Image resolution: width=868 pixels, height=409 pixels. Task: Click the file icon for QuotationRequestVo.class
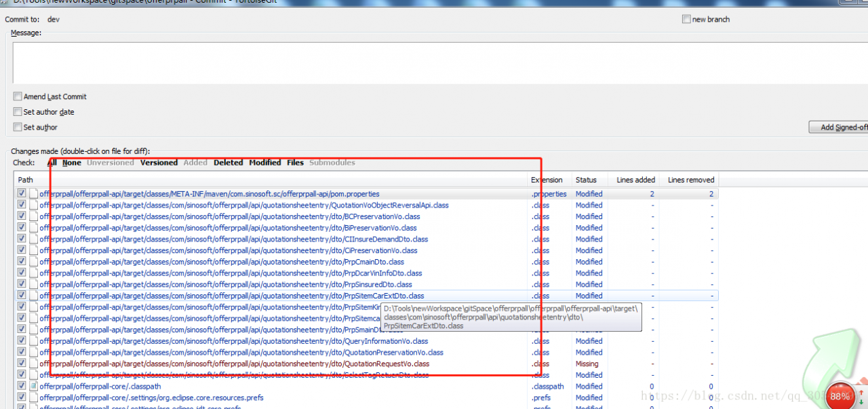pos(33,364)
